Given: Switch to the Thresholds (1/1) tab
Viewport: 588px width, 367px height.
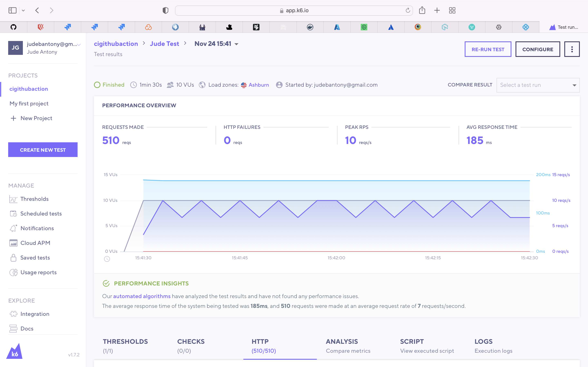Looking at the screenshot, I should click(x=125, y=346).
